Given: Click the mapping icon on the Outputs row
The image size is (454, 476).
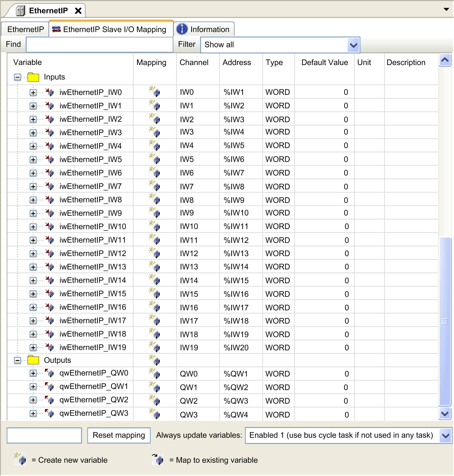Looking at the screenshot, I should coord(155,360).
